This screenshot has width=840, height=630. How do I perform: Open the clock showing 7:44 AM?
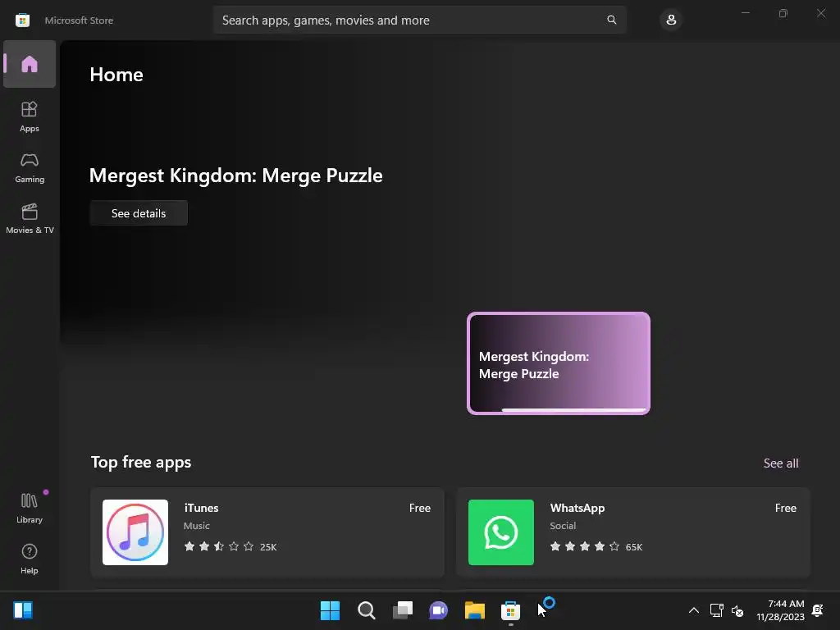pyautogui.click(x=781, y=610)
